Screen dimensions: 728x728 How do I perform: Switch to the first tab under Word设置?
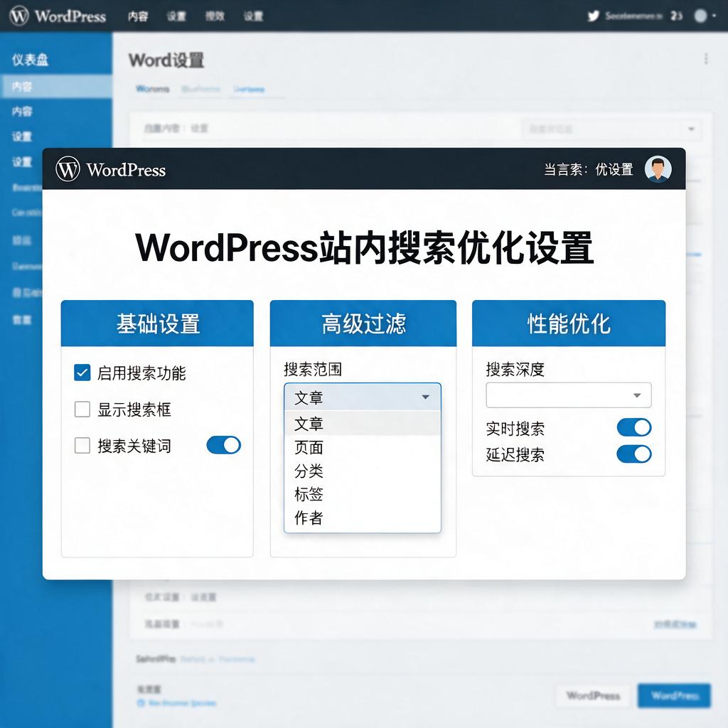tap(152, 89)
